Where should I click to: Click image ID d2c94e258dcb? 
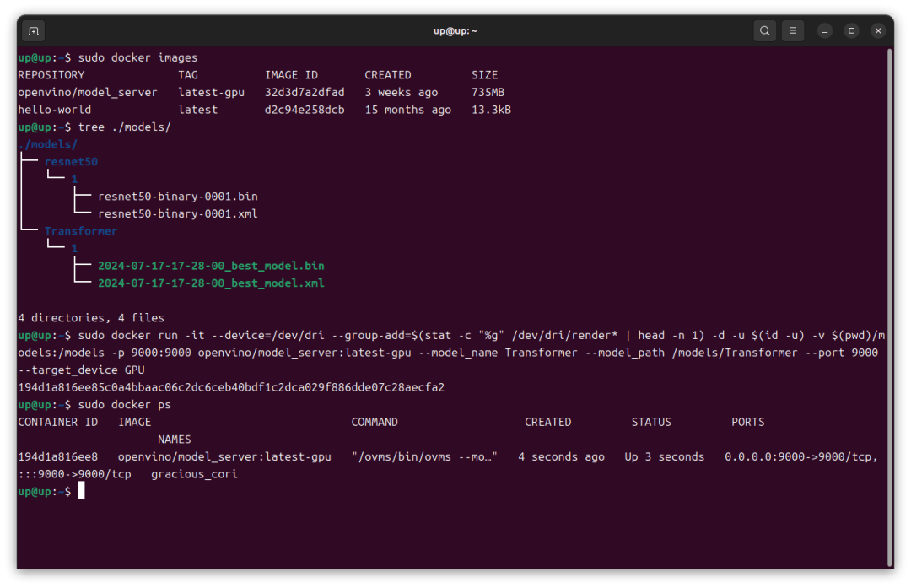click(x=305, y=109)
